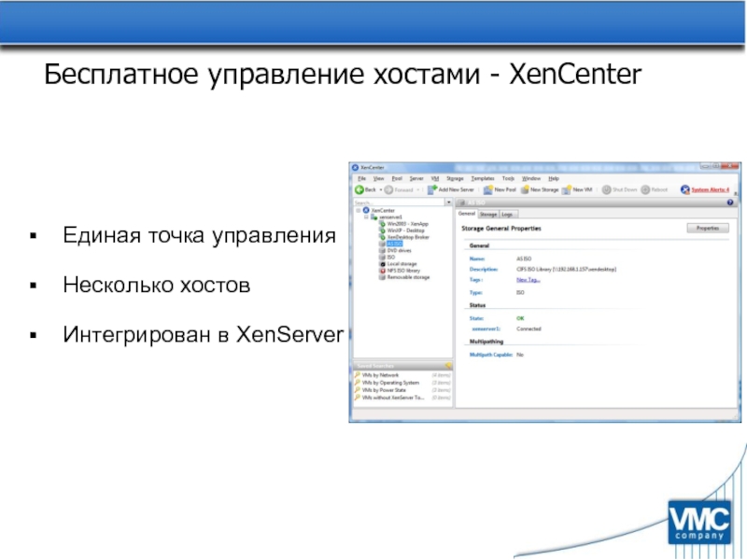Click the 'Несколько хостов' bullet text
Viewport: 747px width, 560px height.
[x=156, y=286]
